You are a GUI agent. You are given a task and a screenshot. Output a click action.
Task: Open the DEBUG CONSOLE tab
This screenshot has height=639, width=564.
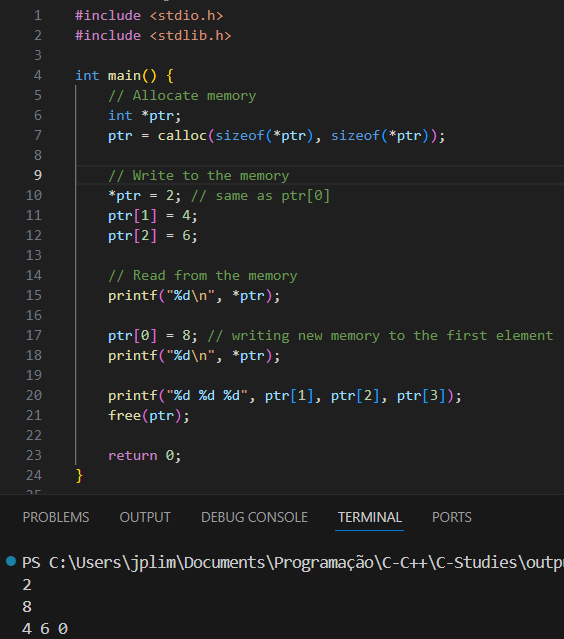[x=254, y=517]
